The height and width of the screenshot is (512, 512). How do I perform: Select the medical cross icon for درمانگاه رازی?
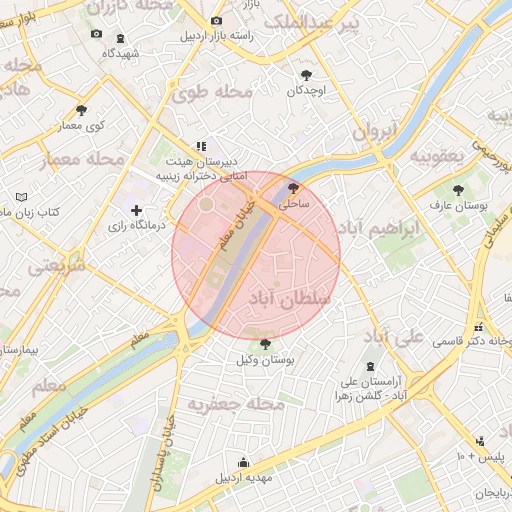click(x=136, y=210)
